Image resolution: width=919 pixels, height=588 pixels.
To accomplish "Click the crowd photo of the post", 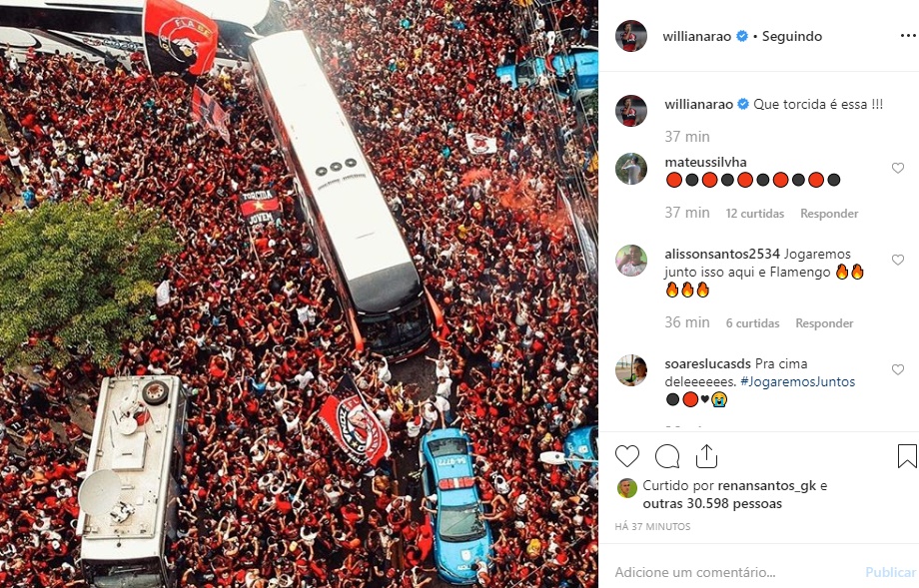I will coord(299,294).
